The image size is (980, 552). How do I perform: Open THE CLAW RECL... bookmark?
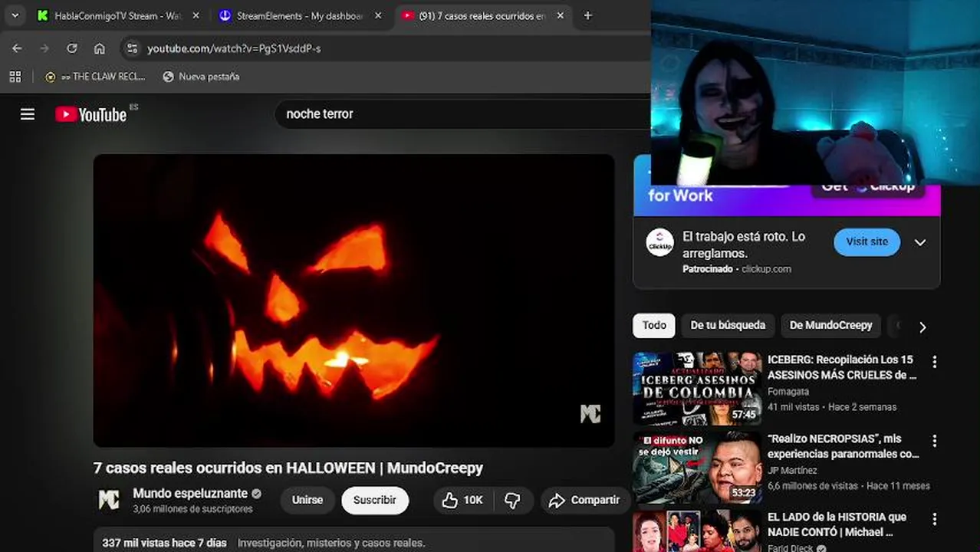point(94,77)
